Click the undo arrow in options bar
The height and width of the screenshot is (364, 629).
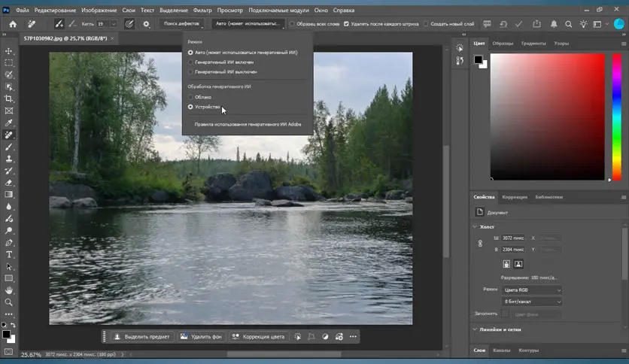(x=503, y=24)
